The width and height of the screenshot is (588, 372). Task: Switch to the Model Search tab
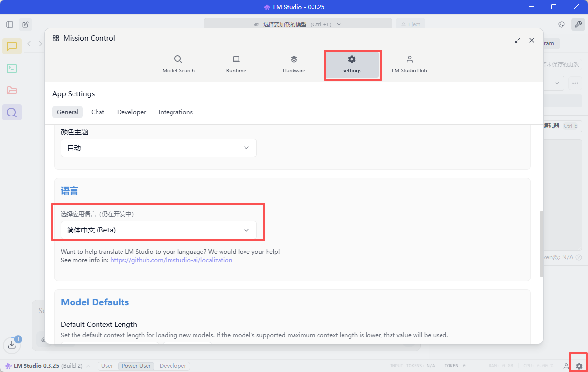[x=178, y=65]
